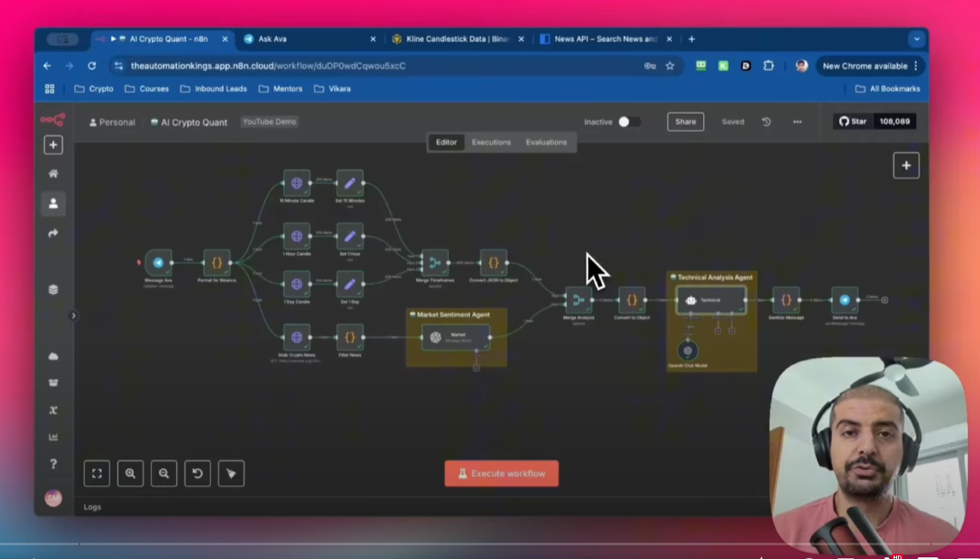Reset the canvas zoom with the fit-to-view icon

(x=97, y=474)
